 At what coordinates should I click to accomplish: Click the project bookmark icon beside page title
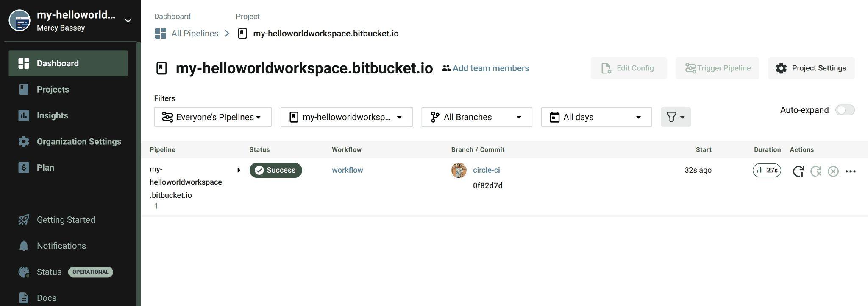[x=161, y=68]
